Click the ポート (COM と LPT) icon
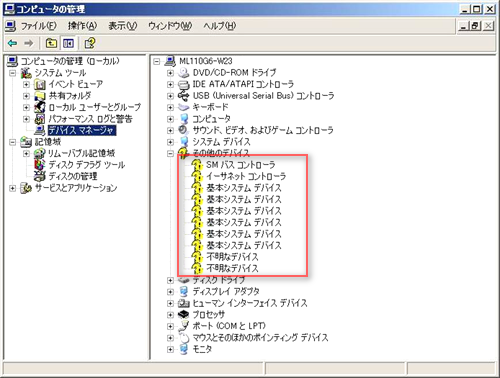This screenshot has height=378, width=500. (x=184, y=326)
